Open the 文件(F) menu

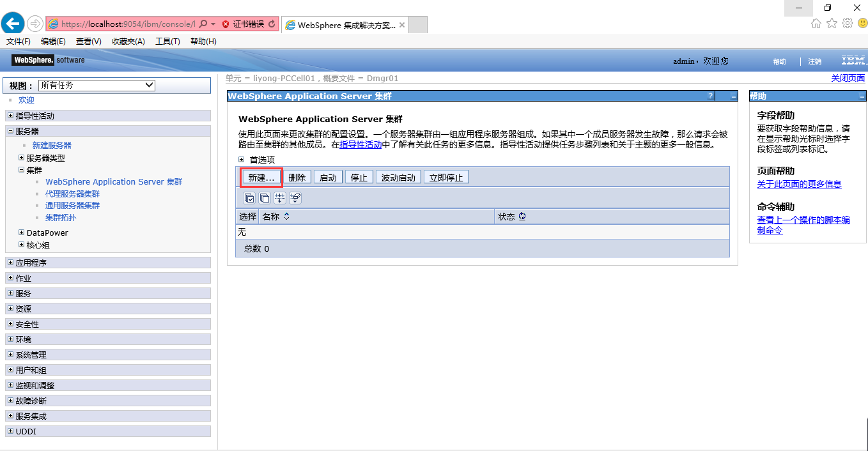(19, 42)
